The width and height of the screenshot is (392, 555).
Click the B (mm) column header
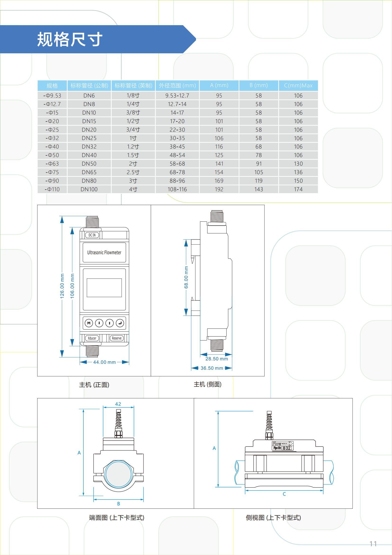(259, 85)
